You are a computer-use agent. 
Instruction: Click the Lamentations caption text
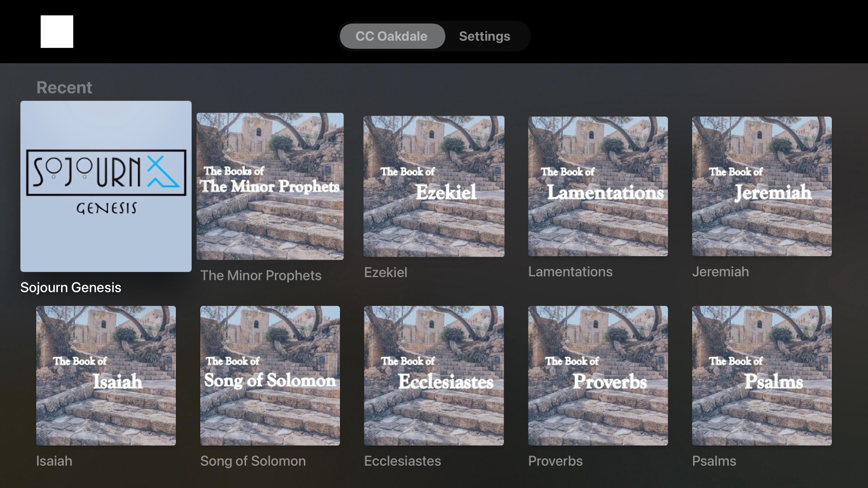pyautogui.click(x=570, y=272)
